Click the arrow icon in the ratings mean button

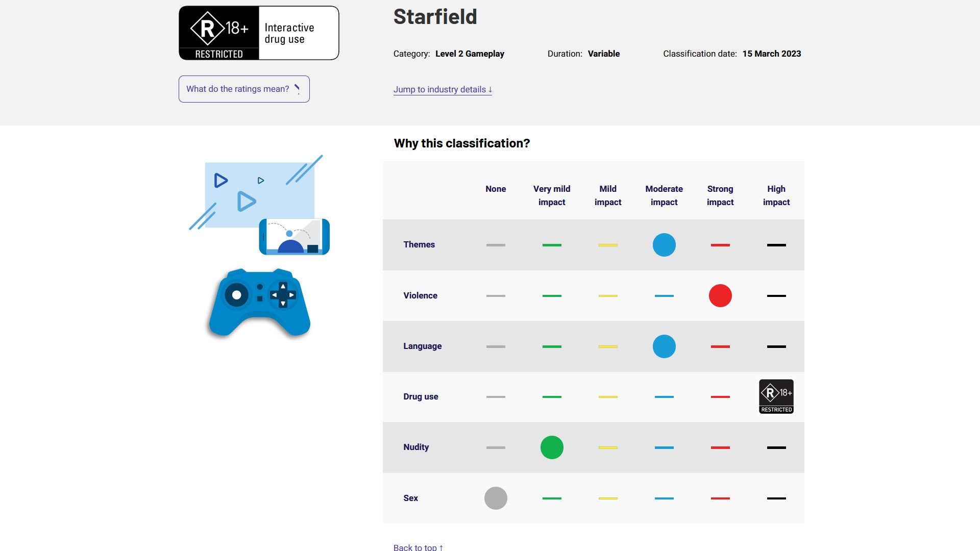tap(297, 89)
